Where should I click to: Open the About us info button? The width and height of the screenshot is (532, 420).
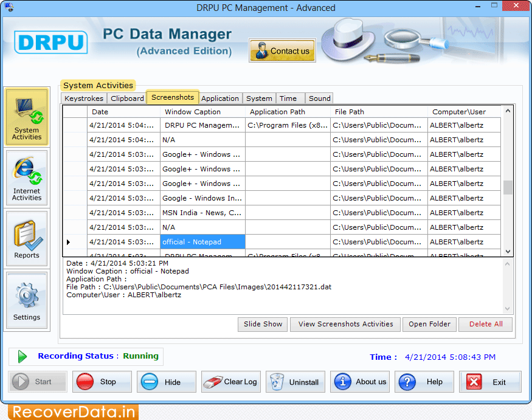360,382
